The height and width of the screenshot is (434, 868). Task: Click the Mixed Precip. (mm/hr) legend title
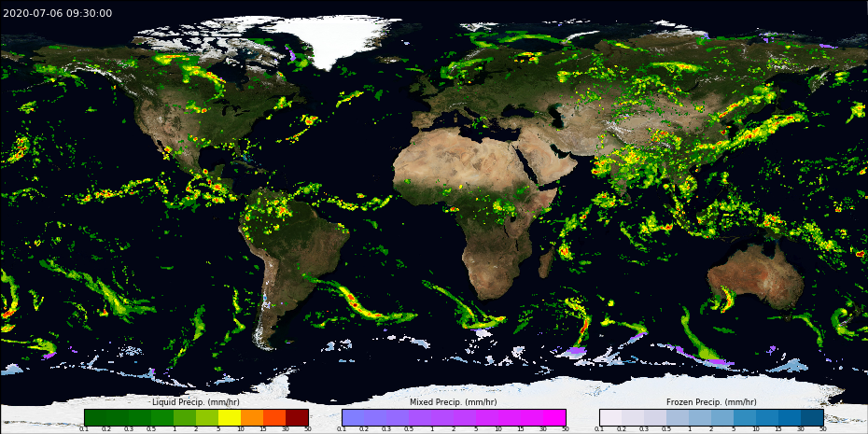pyautogui.click(x=454, y=402)
